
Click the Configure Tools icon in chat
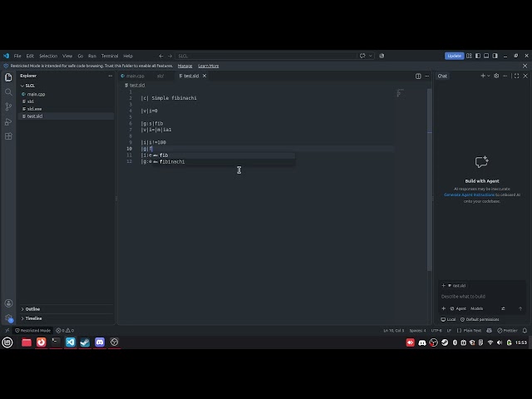(503, 308)
